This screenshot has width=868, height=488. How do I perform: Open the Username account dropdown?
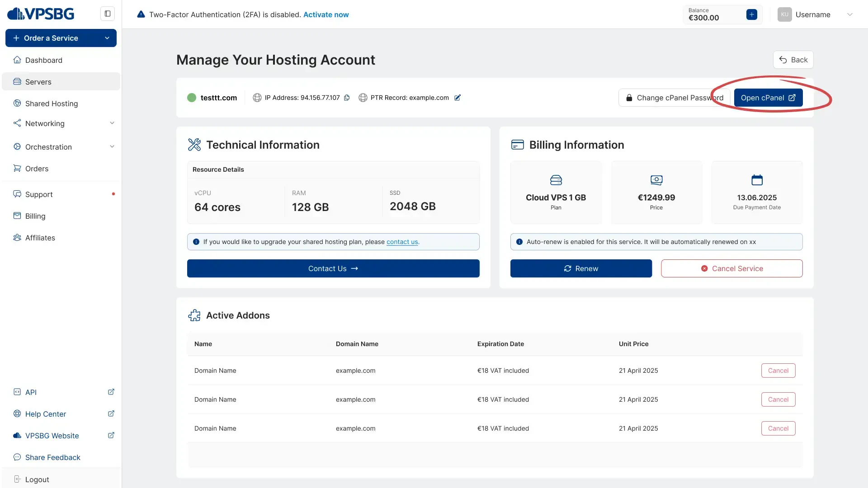850,14
